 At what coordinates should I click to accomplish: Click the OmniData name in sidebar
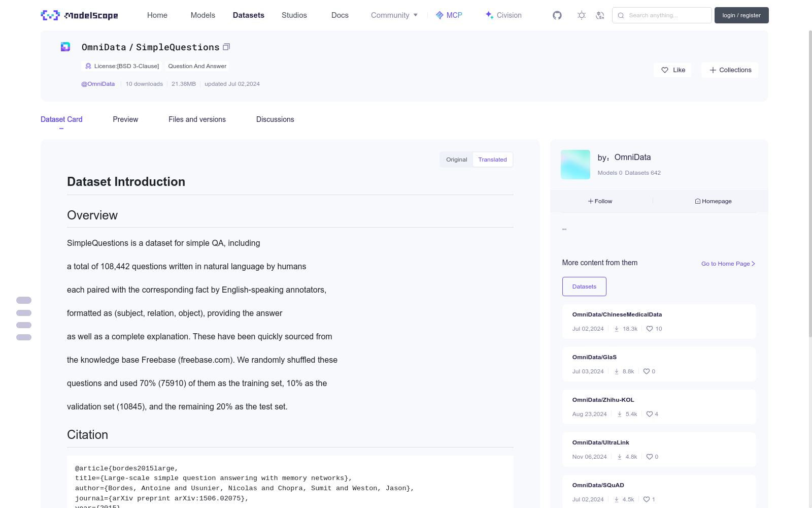[x=632, y=157]
